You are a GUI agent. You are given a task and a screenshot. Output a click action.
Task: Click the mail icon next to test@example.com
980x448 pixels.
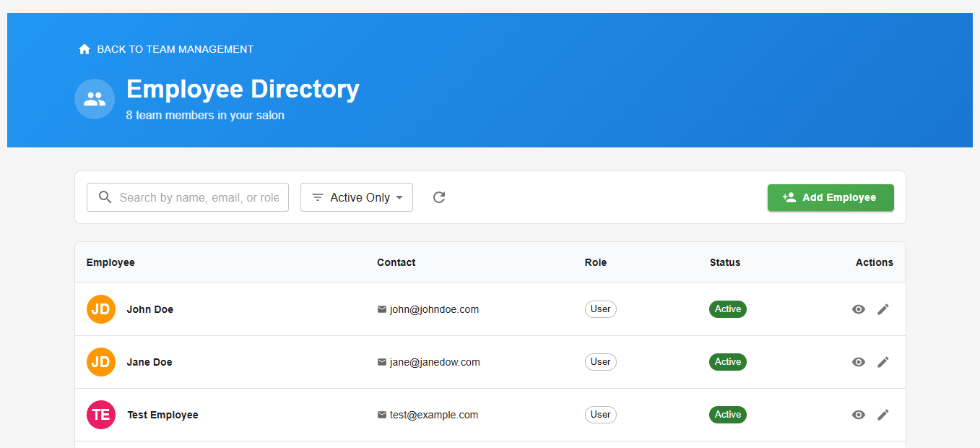(382, 415)
